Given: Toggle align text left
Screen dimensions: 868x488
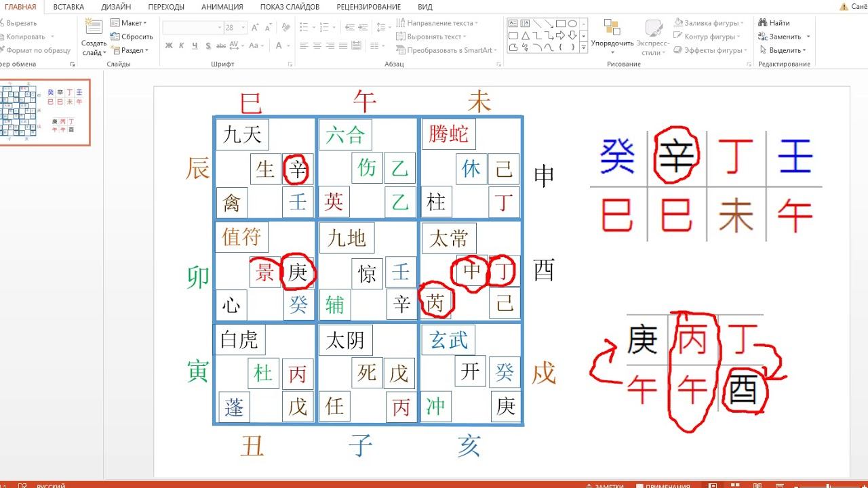Looking at the screenshot, I should (304, 45).
